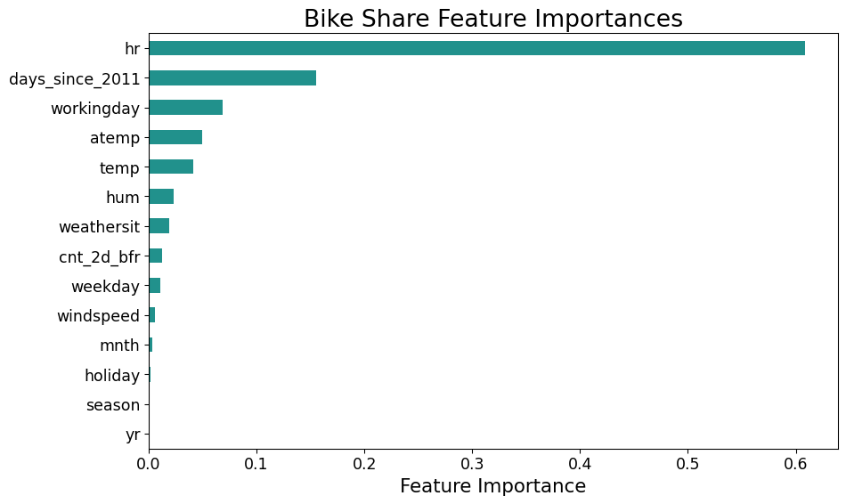Click the 0.3 x-axis tick label
This screenshot has height=504, width=846.
click(x=472, y=464)
